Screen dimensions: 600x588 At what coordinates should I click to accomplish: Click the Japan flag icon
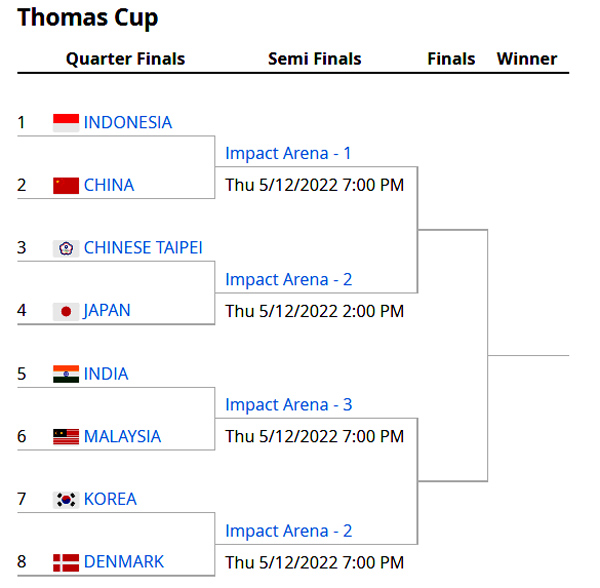(x=66, y=311)
